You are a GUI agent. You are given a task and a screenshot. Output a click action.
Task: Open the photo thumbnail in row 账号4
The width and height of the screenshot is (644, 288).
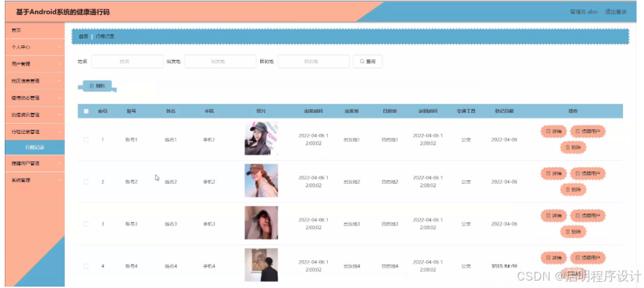(x=262, y=265)
